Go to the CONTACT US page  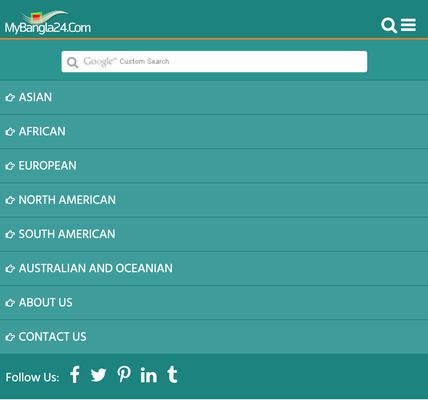(x=214, y=337)
